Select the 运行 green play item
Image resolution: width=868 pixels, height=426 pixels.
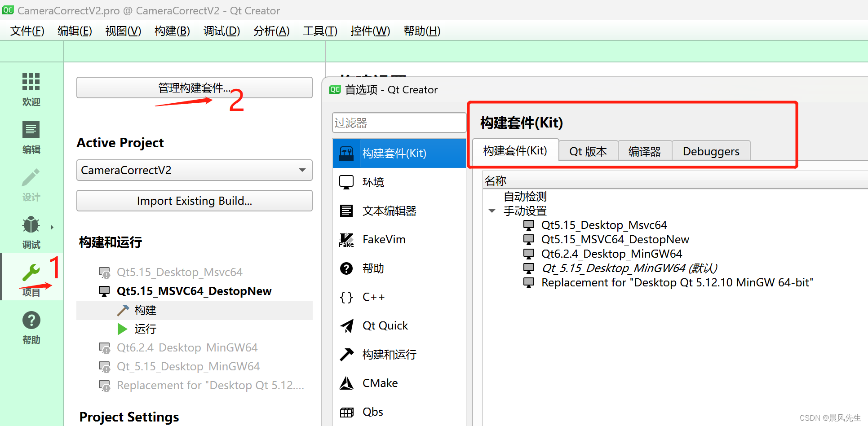pos(195,329)
